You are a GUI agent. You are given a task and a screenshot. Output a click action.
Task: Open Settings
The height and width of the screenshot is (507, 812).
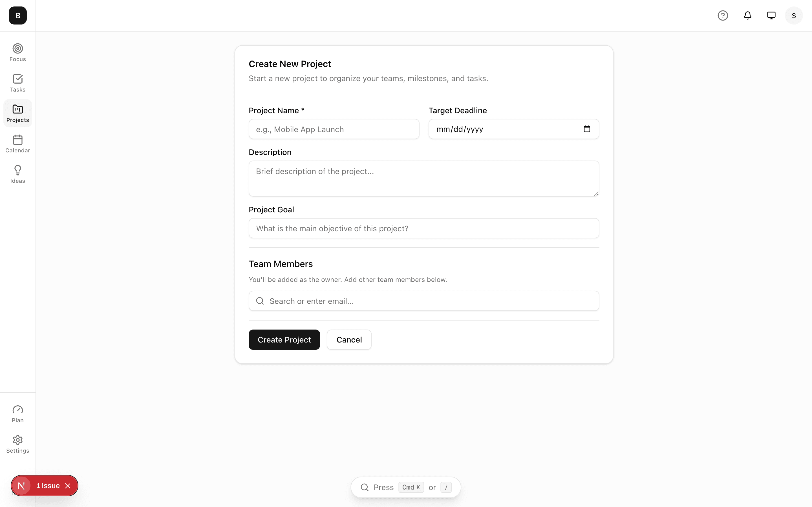[17, 444]
